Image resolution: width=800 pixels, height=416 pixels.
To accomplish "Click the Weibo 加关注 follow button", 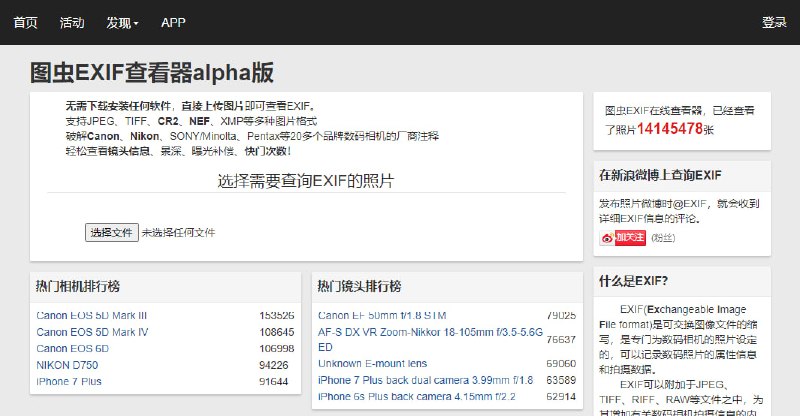I will (631, 238).
